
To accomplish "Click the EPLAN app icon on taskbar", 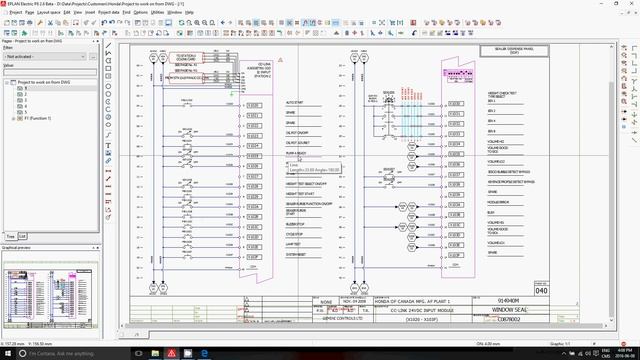I will click(171, 353).
